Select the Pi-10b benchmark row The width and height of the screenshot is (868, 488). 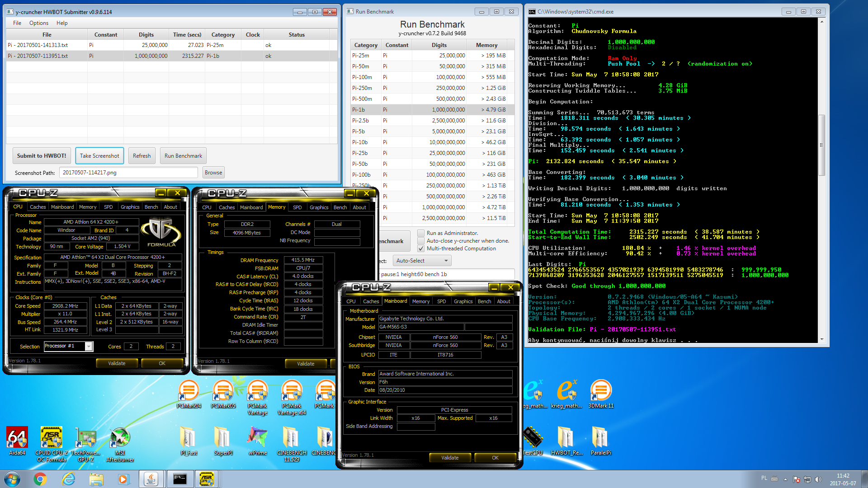433,142
